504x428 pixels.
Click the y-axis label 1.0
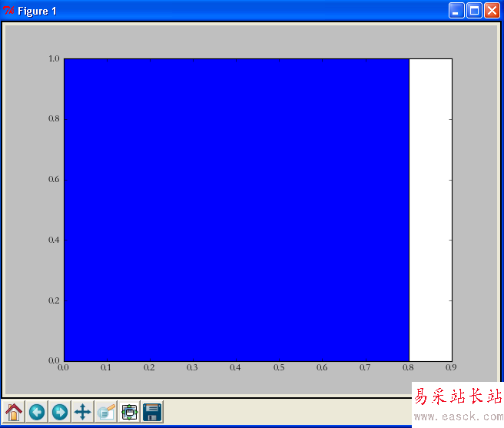[x=54, y=59]
